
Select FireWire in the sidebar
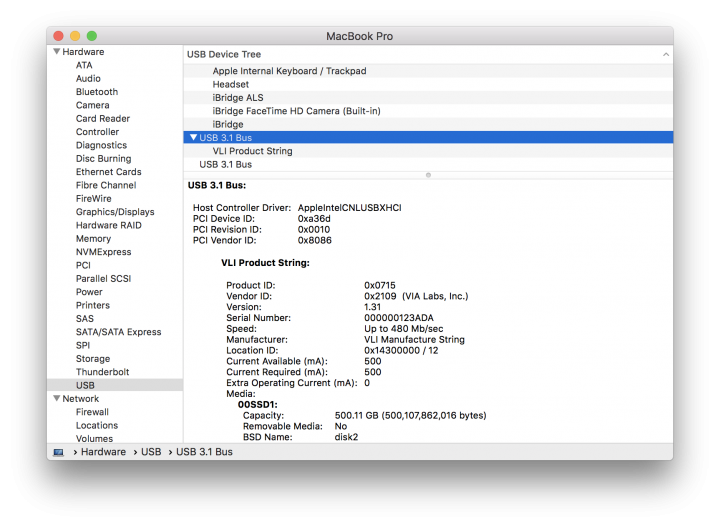coord(94,198)
